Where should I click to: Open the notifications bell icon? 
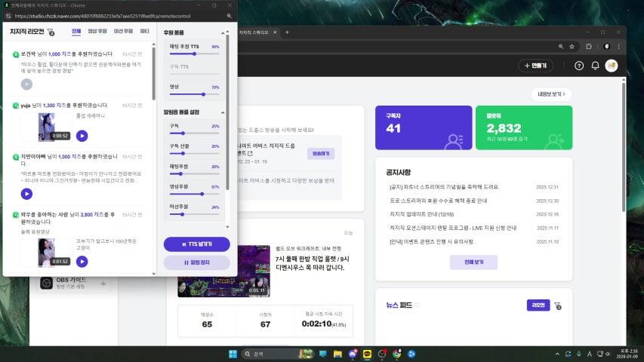(x=595, y=66)
